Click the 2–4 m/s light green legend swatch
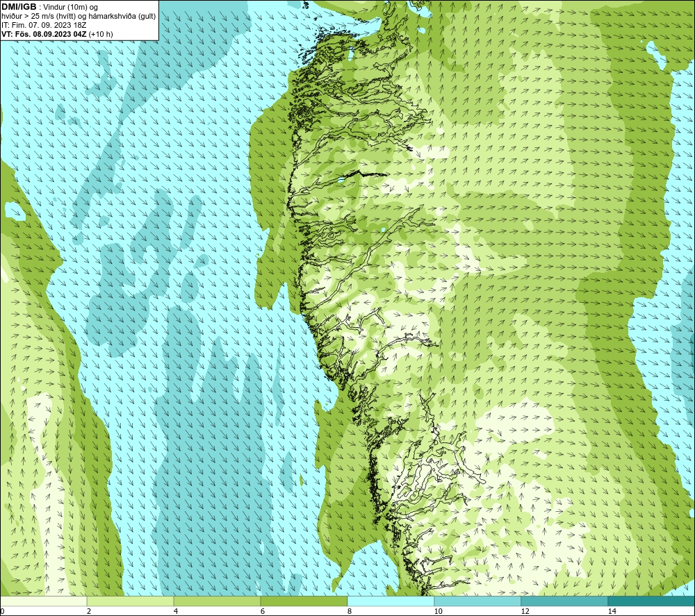Viewport: 695px width, 616px height. 131,601
